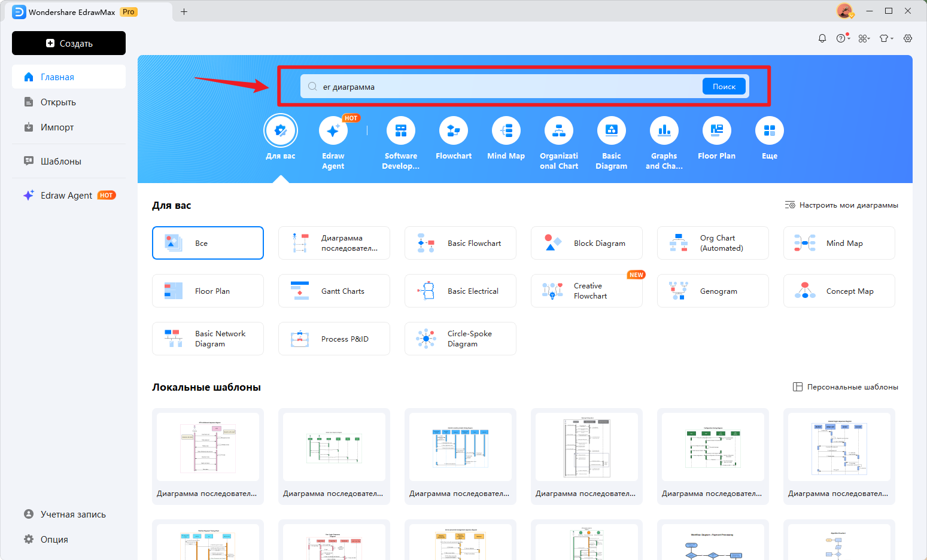Expand the shirt theme dropdown
927x560 pixels.
tap(886, 38)
